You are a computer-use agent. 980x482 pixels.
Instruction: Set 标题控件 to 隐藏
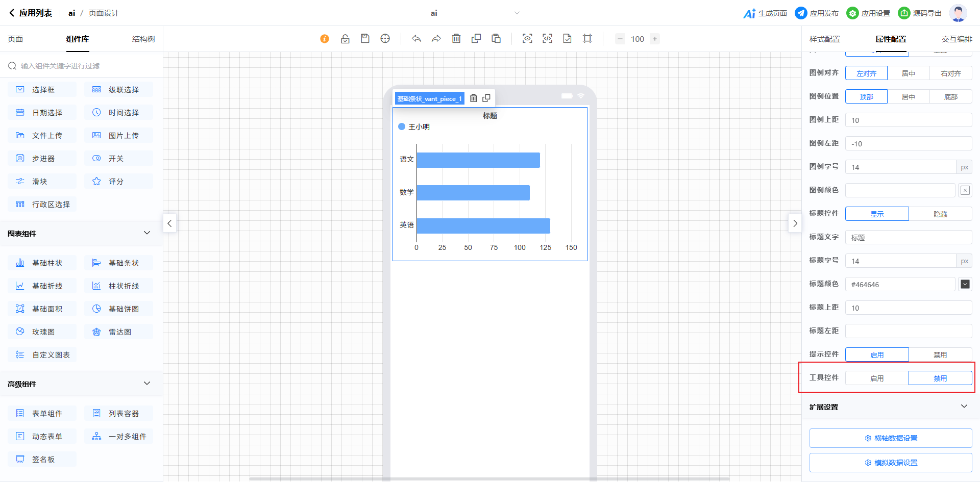940,214
